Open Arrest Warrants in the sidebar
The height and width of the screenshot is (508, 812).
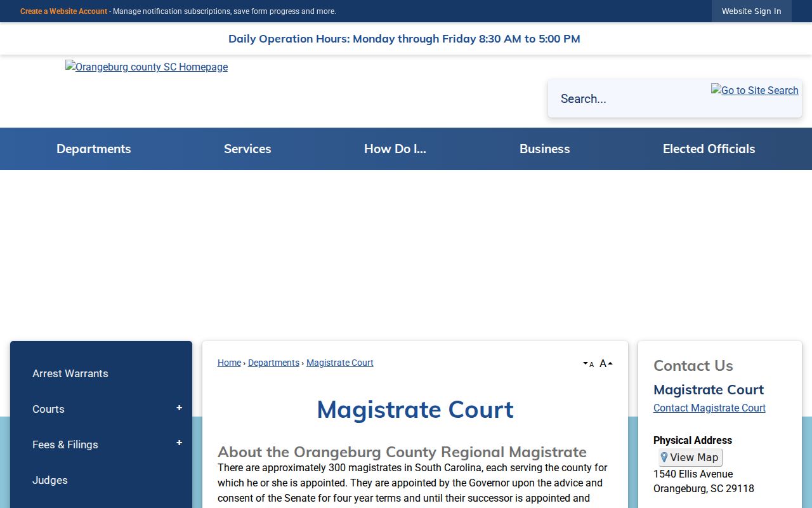coord(70,373)
